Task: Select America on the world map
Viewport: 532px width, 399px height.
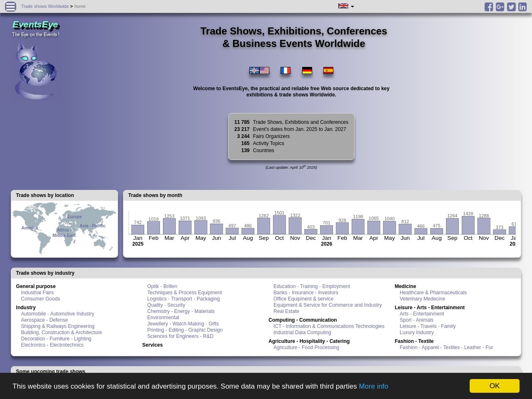Action: point(30,228)
